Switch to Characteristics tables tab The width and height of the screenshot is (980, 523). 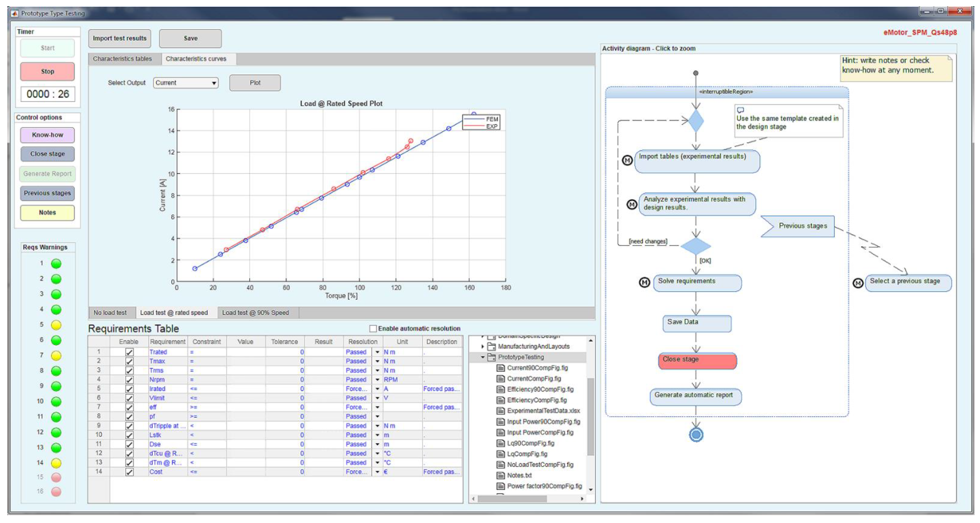click(x=122, y=59)
